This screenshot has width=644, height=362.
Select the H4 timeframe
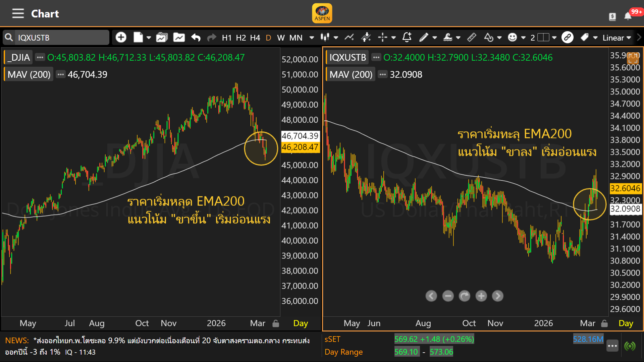click(255, 38)
